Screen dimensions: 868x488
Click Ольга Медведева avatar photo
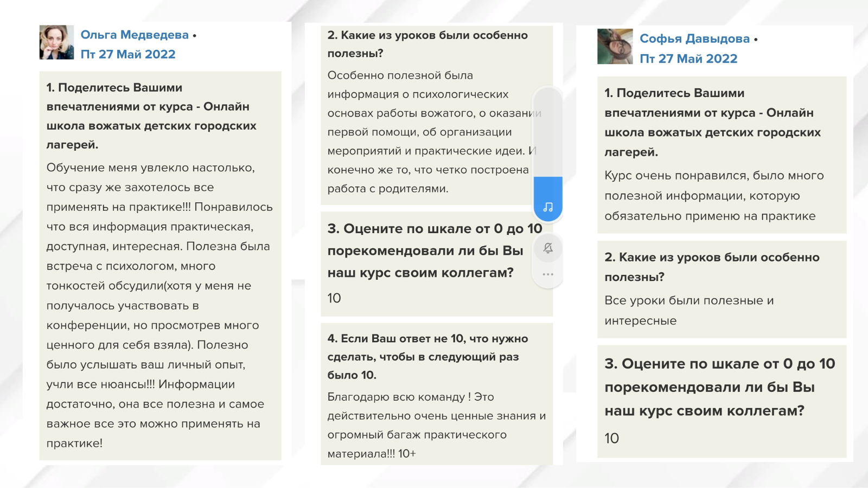[56, 42]
